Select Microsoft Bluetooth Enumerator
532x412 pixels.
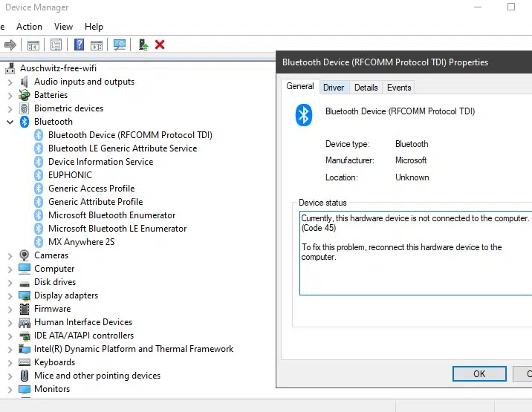click(111, 215)
